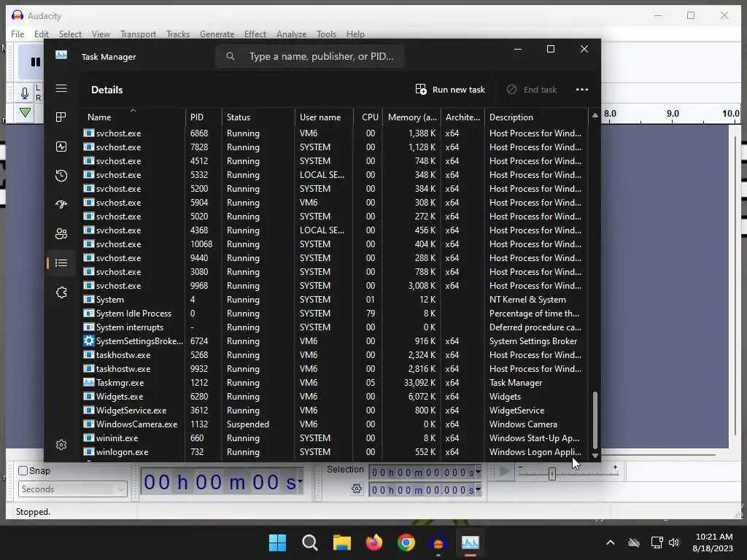
Task: Click the End task button
Action: (x=532, y=90)
